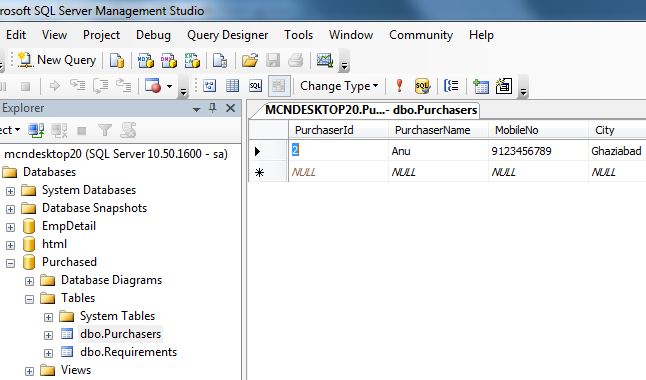Open an Analysis Services DMX query

click(x=169, y=61)
